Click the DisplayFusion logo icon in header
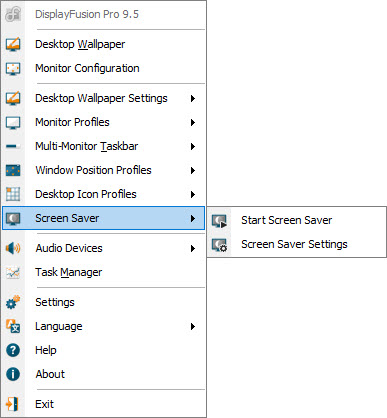Viewport: 387px width, 418px height. [13, 14]
